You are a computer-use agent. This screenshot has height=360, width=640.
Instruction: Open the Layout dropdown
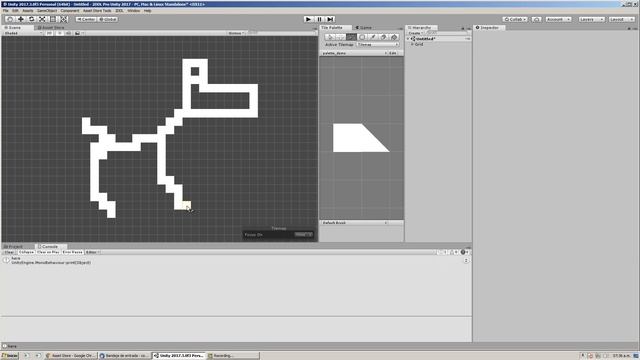click(622, 19)
